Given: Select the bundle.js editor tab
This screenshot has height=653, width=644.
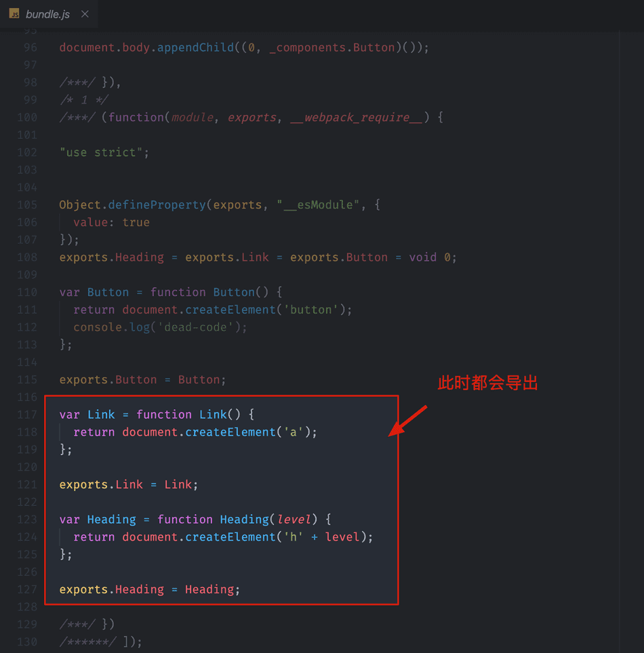Looking at the screenshot, I should (x=47, y=14).
